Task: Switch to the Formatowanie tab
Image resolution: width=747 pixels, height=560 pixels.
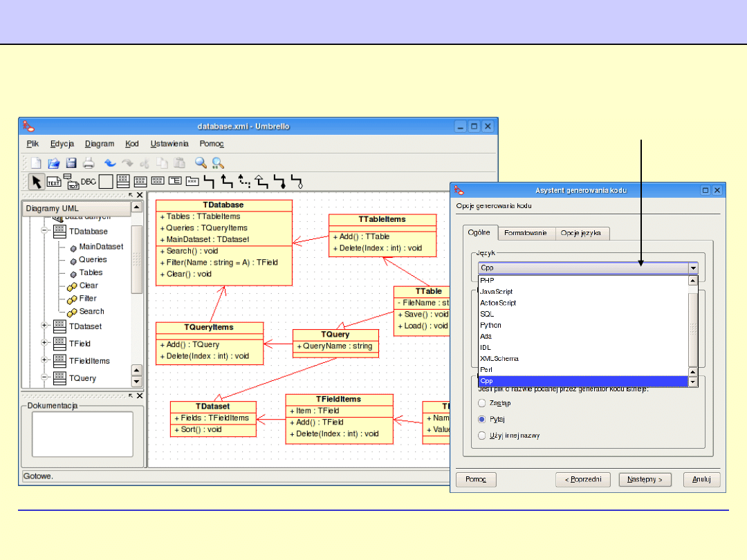Action: pos(525,233)
